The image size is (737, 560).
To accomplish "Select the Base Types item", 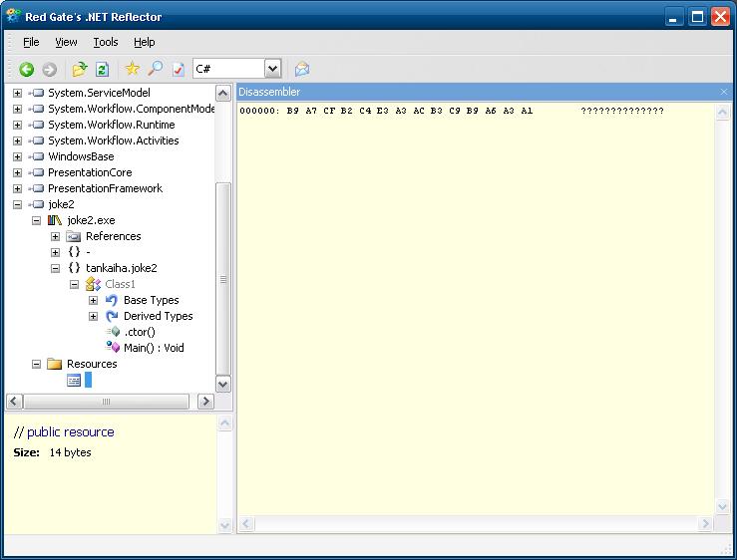I will pyautogui.click(x=152, y=301).
